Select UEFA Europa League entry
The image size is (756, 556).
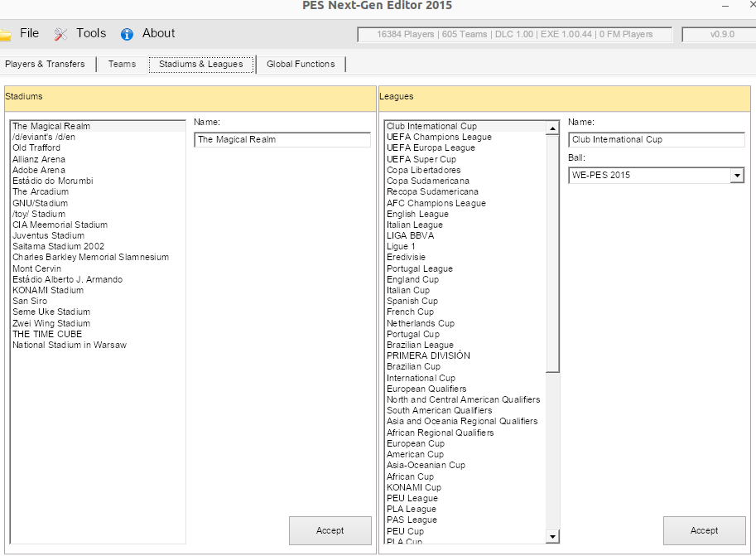click(465, 147)
